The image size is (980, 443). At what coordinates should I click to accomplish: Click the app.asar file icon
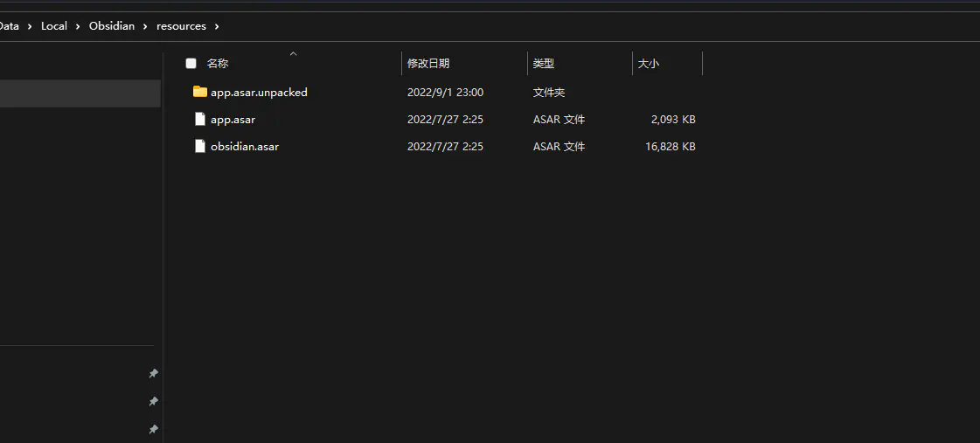199,119
